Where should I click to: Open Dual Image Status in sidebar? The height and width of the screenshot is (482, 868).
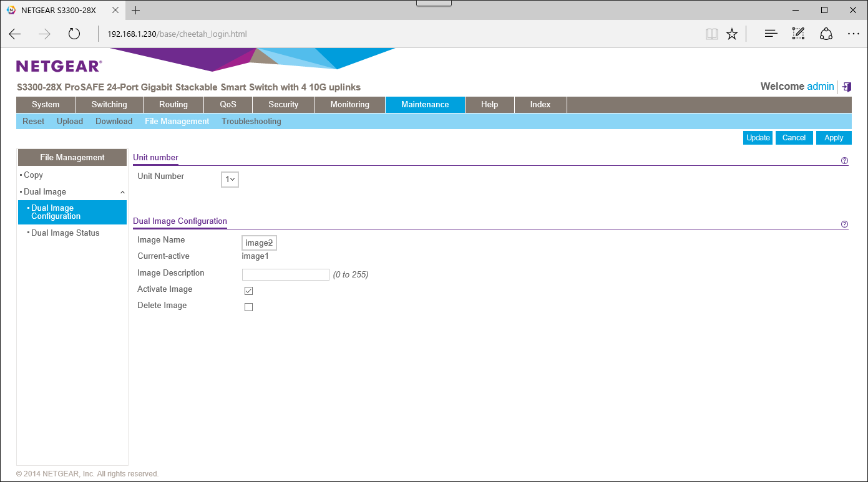click(x=65, y=233)
